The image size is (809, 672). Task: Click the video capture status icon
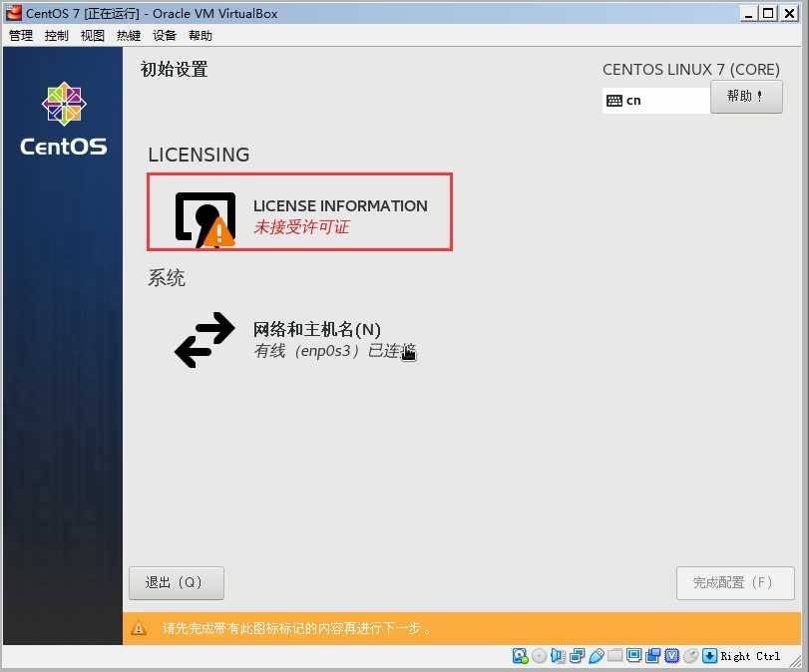pyautogui.click(x=653, y=656)
